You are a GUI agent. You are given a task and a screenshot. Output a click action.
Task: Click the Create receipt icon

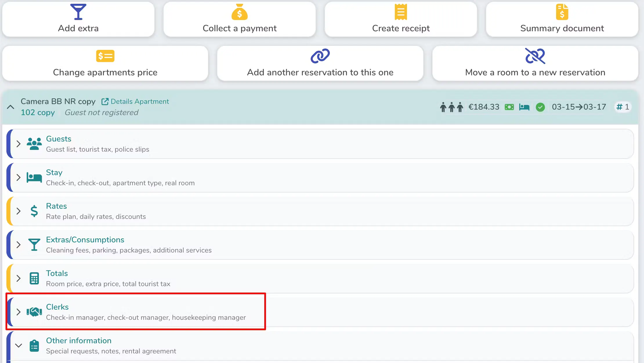click(x=401, y=12)
